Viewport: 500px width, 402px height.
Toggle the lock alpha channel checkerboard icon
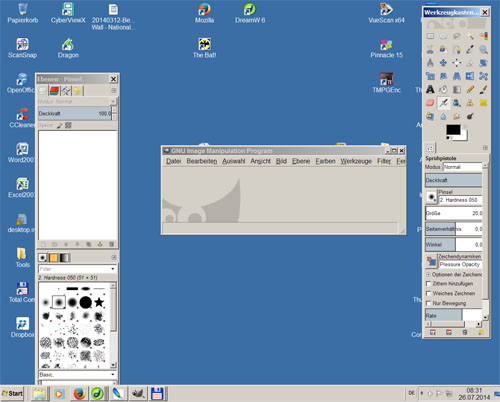pyautogui.click(x=68, y=125)
